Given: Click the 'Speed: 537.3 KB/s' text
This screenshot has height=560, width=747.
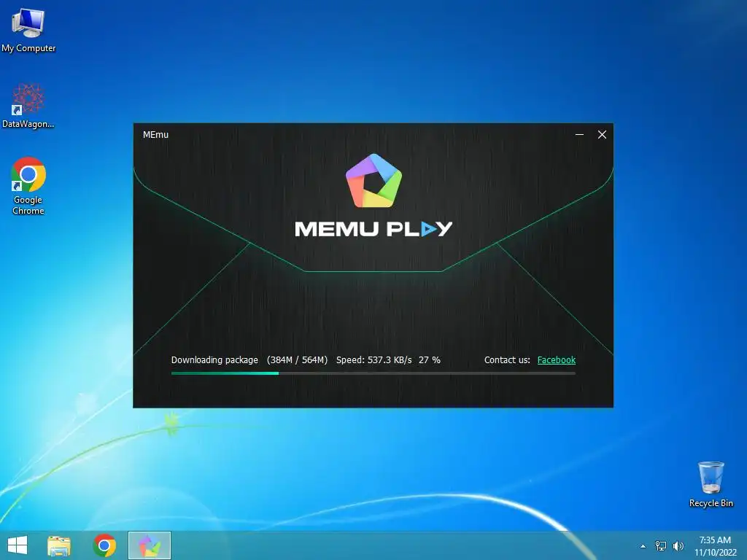Looking at the screenshot, I should point(374,360).
